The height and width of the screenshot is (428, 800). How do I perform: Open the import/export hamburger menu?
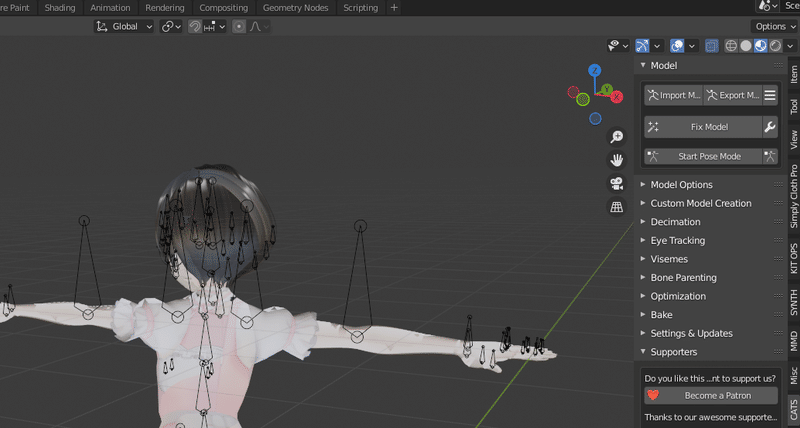tap(770, 95)
